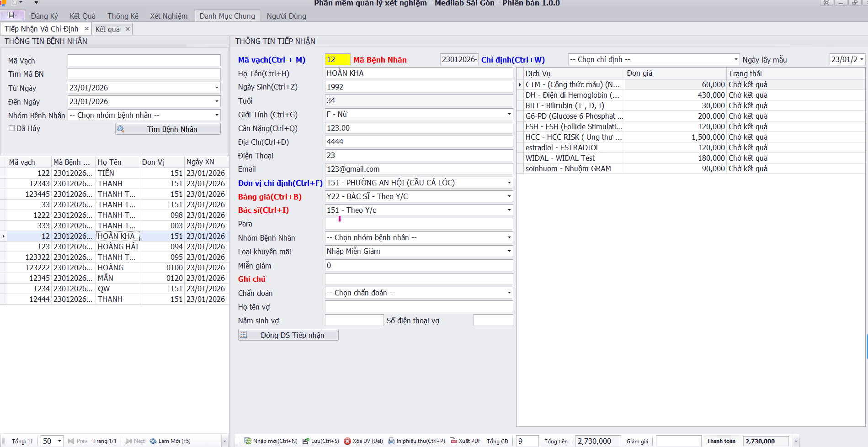Expand the Loại khuyến mãi dropdown

click(509, 251)
